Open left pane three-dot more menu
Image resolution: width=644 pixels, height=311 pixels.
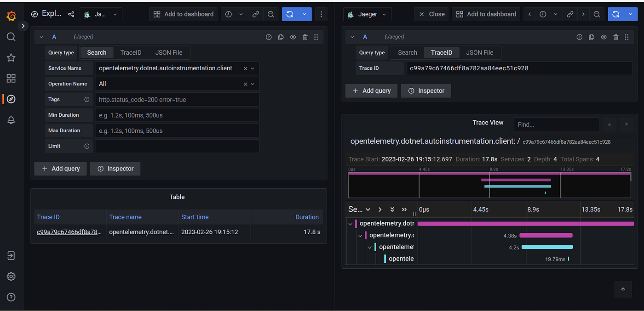click(x=321, y=14)
